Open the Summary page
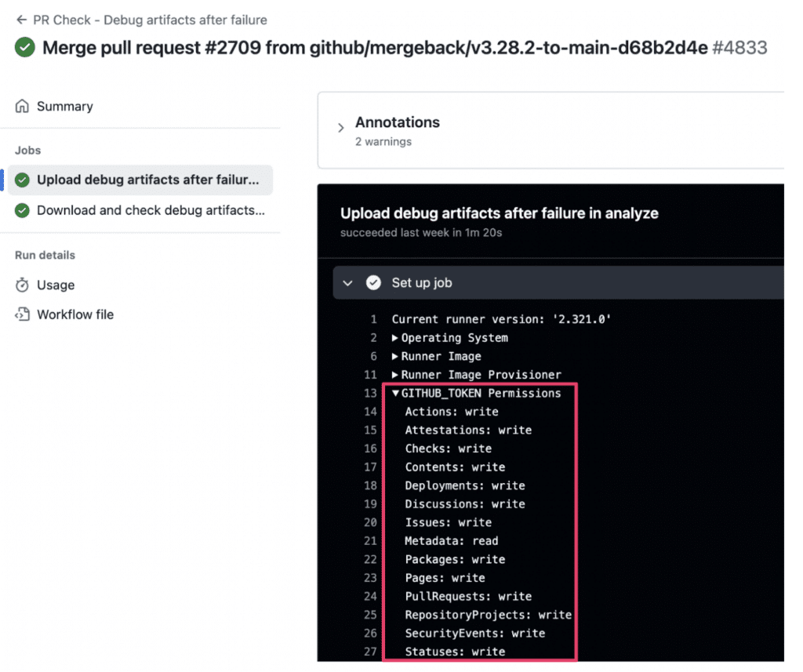The height and width of the screenshot is (672, 803). [64, 106]
